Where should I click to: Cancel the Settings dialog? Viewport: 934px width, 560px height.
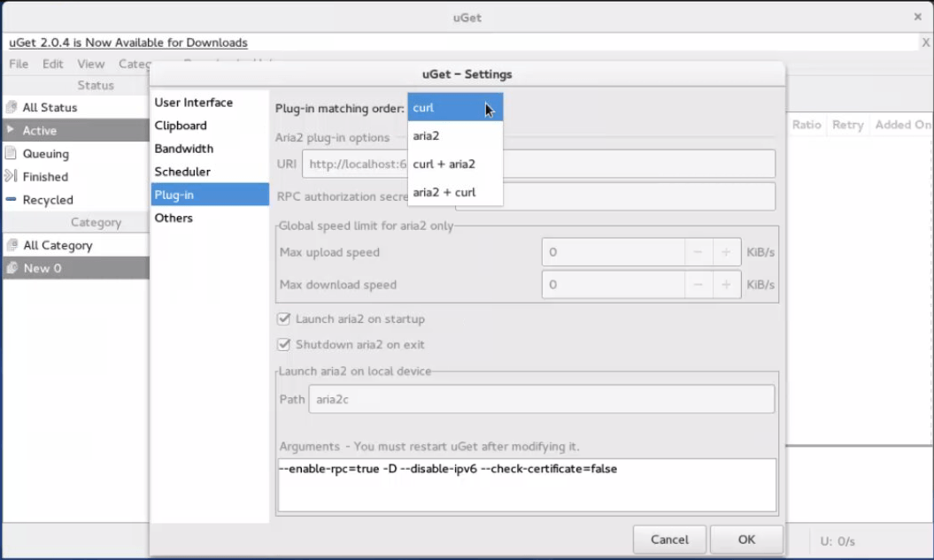click(x=669, y=539)
